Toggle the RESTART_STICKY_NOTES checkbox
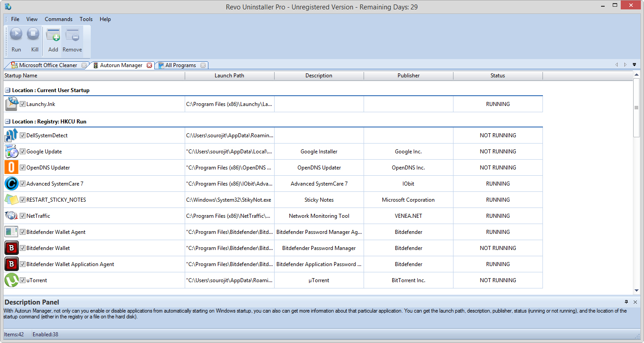This screenshot has height=343, width=644. tap(22, 200)
